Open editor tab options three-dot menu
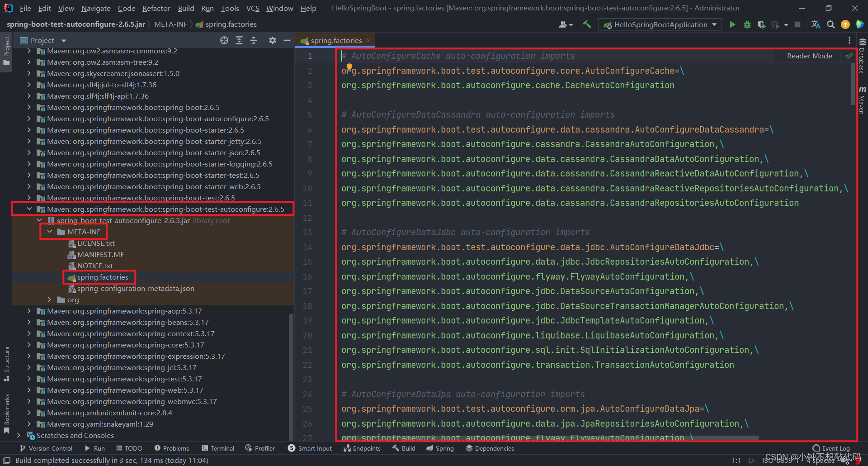 849,40
